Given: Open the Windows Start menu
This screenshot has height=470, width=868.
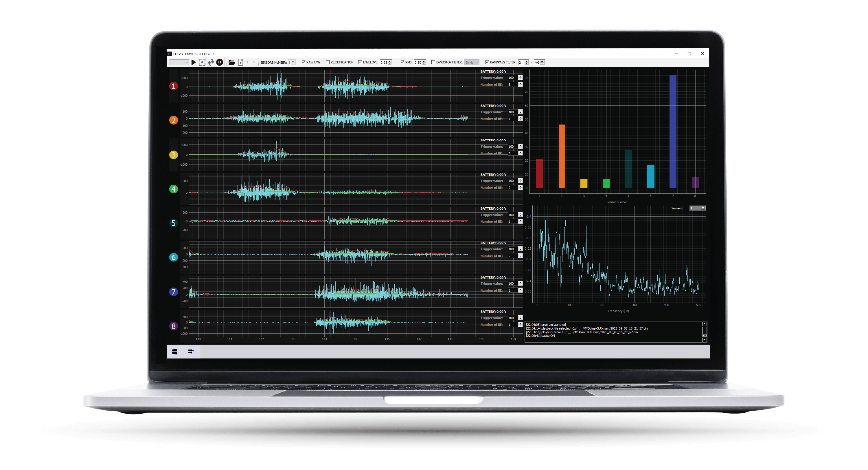Looking at the screenshot, I should click(174, 352).
